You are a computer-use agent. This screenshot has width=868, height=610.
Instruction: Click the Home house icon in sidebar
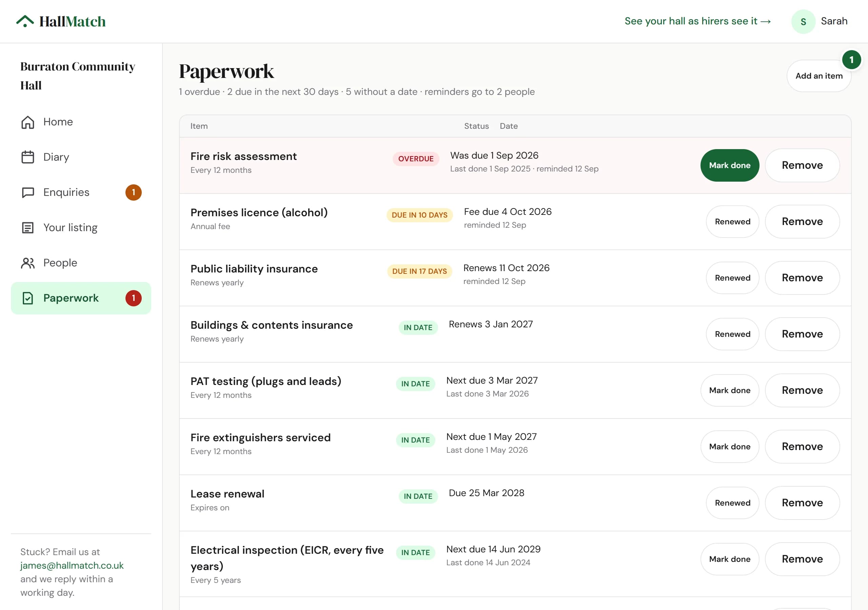click(x=27, y=122)
